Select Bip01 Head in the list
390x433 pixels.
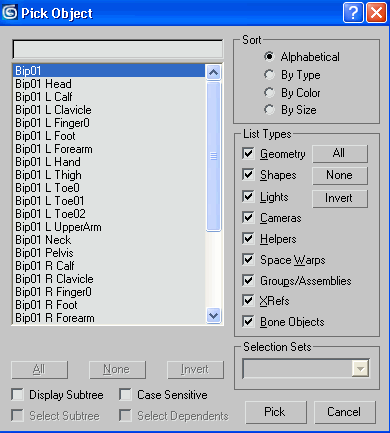click(x=109, y=84)
